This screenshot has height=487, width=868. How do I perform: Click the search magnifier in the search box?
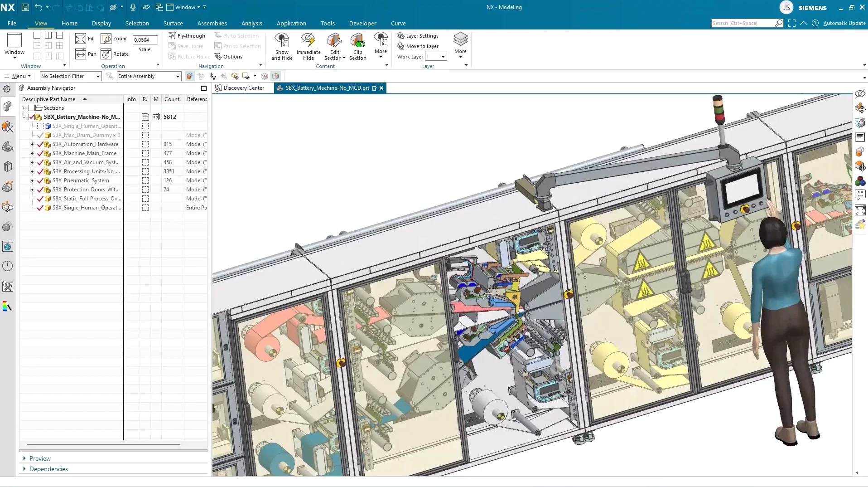coord(778,23)
